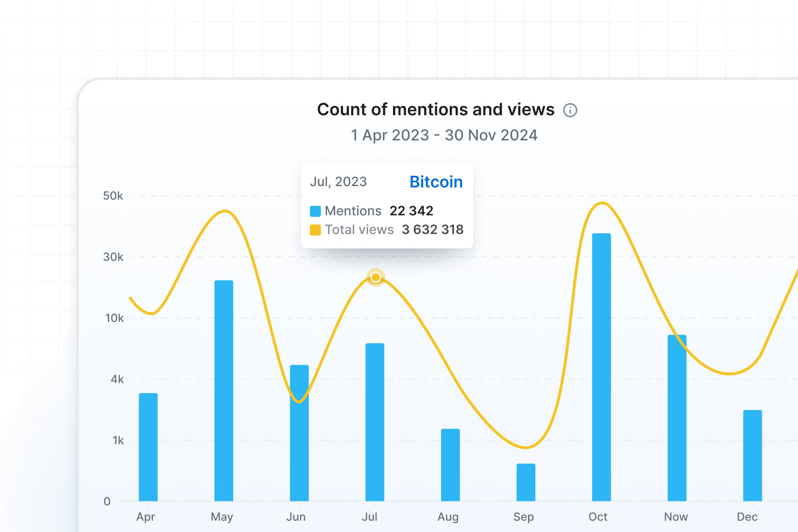Click the "Count of mentions and views" title
Screen dimensions: 798x532
435,110
